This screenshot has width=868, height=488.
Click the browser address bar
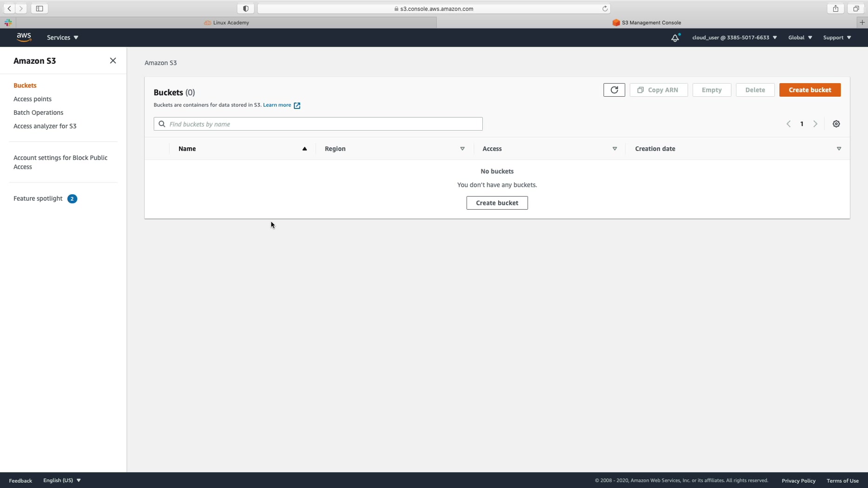pyautogui.click(x=434, y=8)
